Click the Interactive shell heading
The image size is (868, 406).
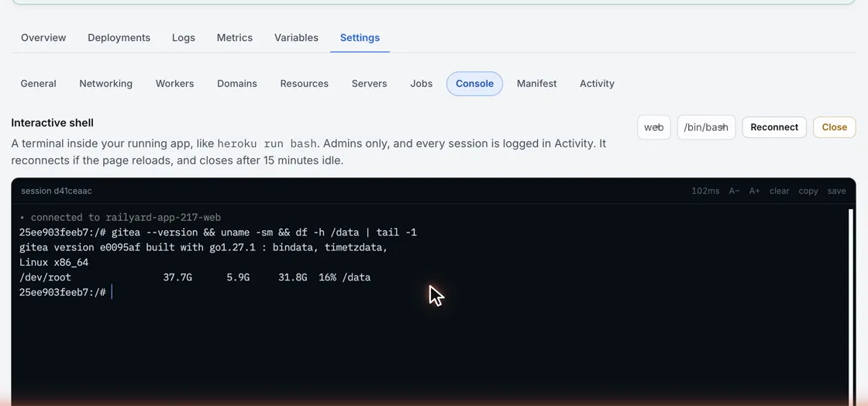[52, 122]
